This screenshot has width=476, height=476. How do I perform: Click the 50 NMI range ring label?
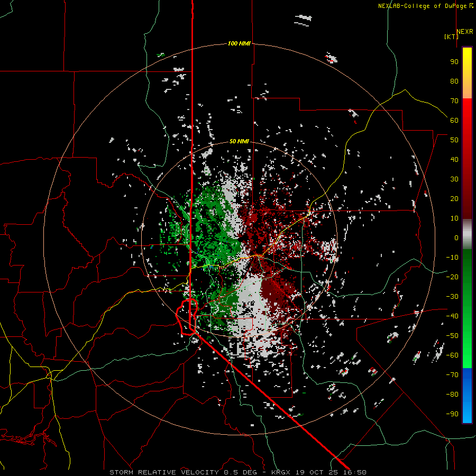tap(239, 141)
